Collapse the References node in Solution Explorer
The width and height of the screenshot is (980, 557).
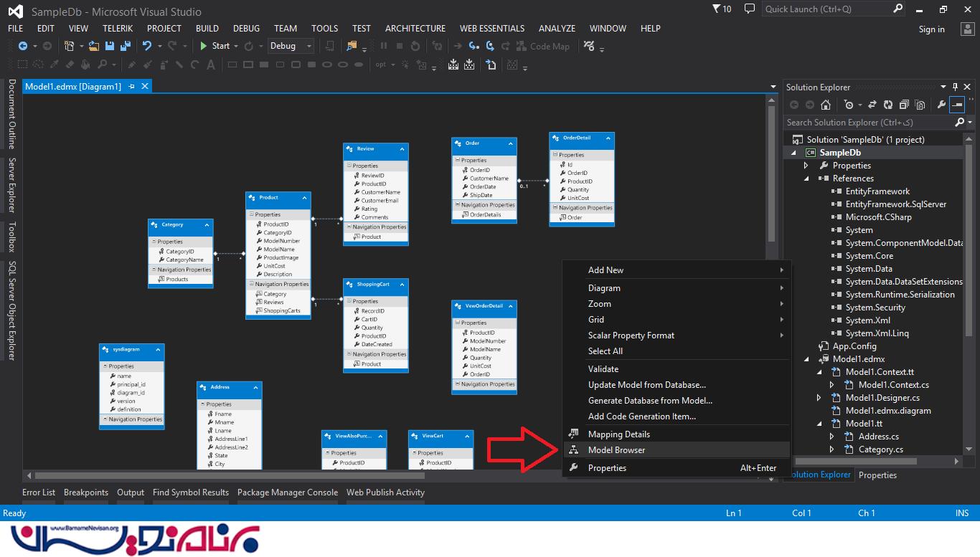[806, 178]
